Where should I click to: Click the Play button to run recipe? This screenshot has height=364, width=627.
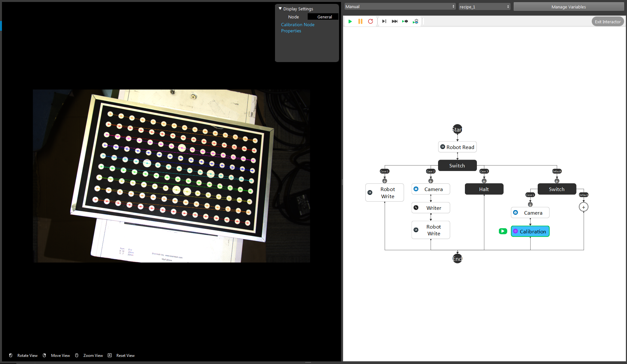pos(350,21)
